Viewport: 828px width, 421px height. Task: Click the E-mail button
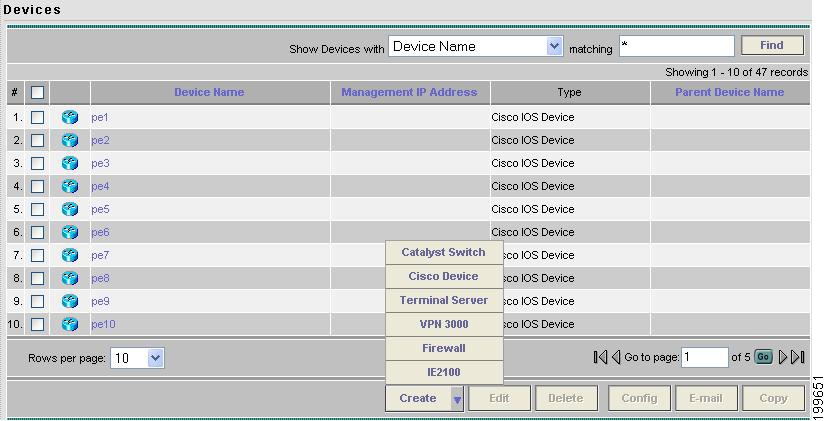[x=705, y=398]
